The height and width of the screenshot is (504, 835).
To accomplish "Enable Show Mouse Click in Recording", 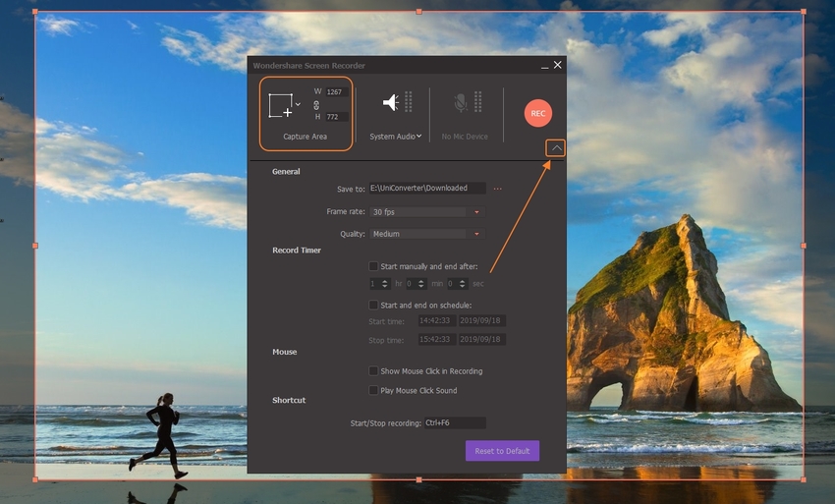I will 373,371.
